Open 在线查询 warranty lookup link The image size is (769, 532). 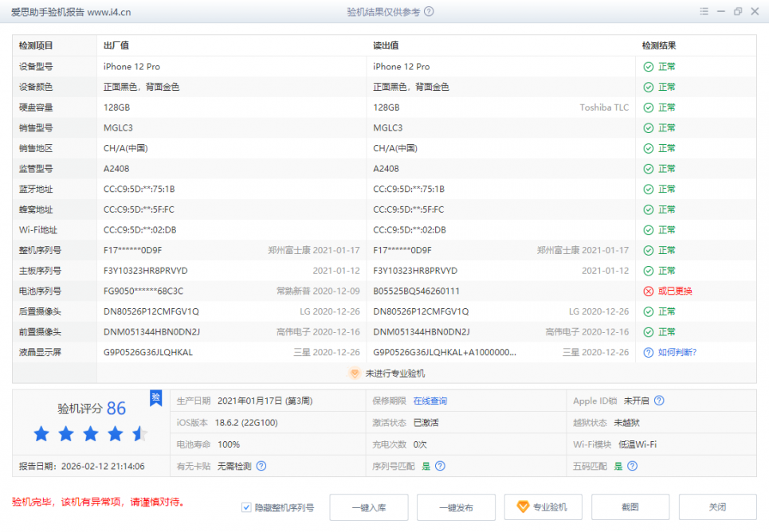430,401
